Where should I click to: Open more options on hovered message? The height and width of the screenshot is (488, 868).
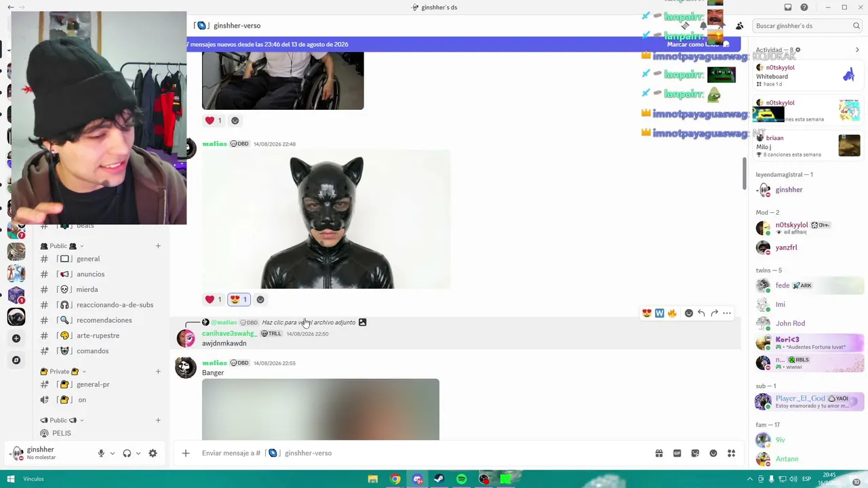coord(727,313)
